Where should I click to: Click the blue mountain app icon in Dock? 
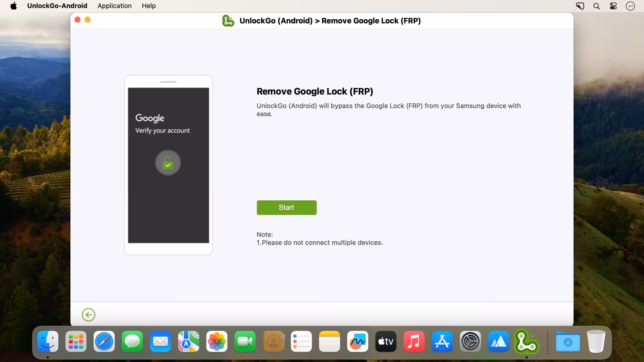point(499,341)
